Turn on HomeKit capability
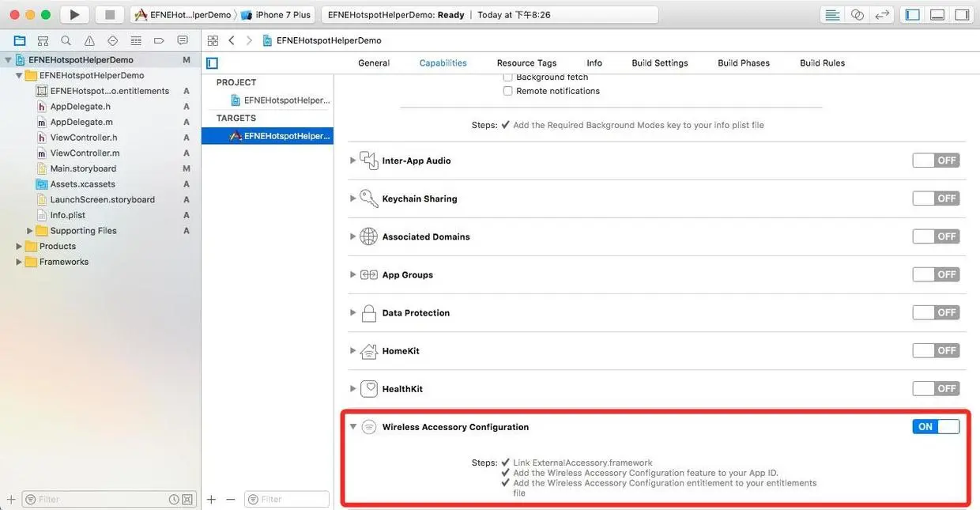 point(936,350)
